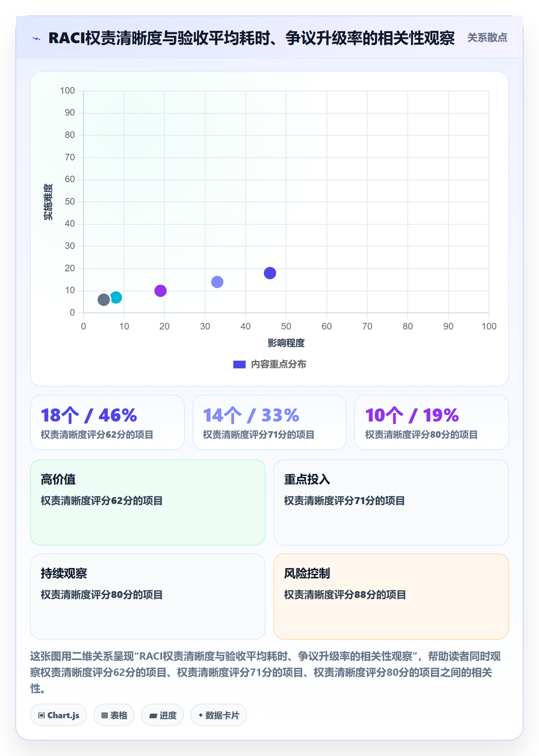Click the 数据卡片 tag
This screenshot has height=756, width=539.
click(219, 715)
